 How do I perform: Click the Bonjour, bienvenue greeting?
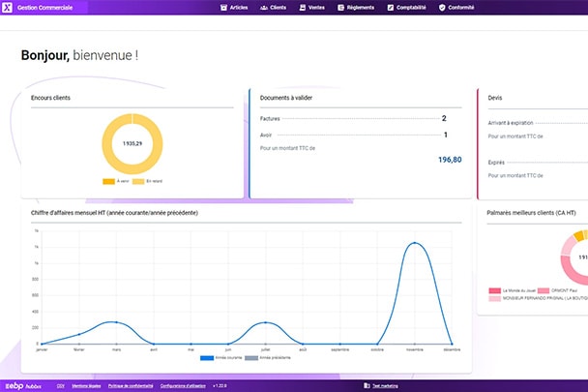click(79, 55)
